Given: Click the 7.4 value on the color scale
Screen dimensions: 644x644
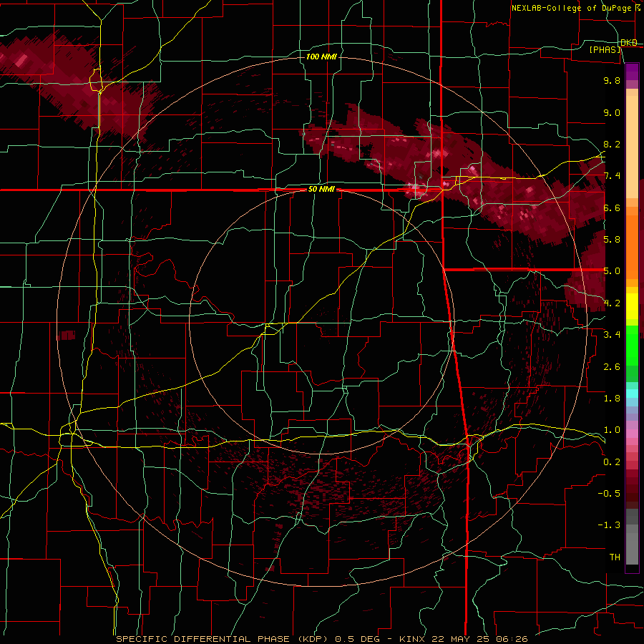Looking at the screenshot, I should [612, 176].
